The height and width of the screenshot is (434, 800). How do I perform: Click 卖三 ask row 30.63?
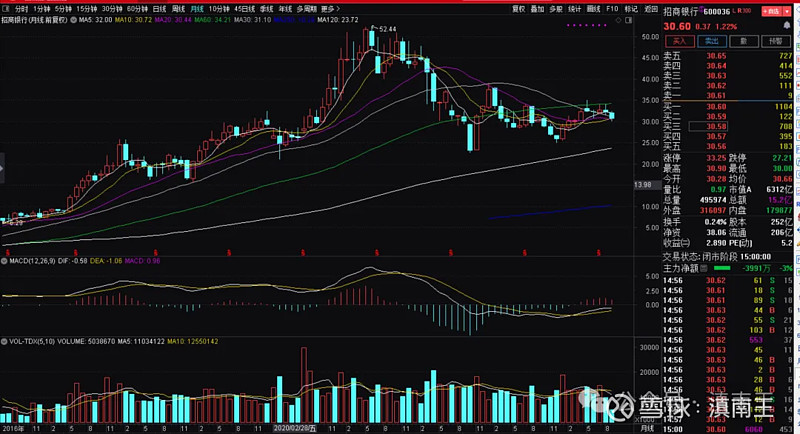728,75
